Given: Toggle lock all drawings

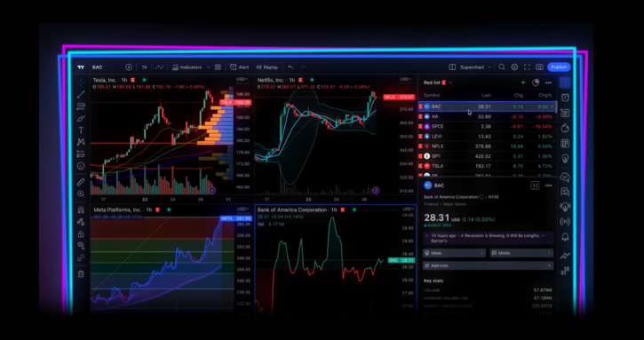Looking at the screenshot, I should 81,233.
